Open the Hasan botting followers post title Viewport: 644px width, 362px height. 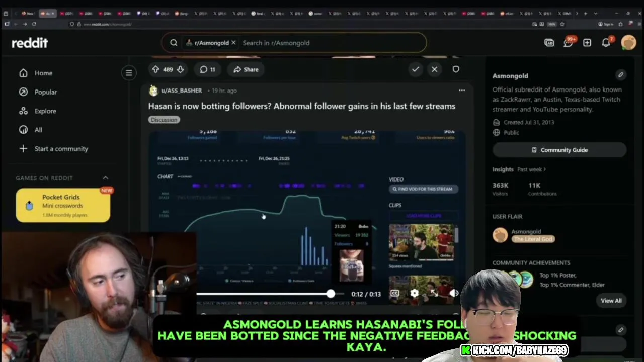pyautogui.click(x=301, y=106)
